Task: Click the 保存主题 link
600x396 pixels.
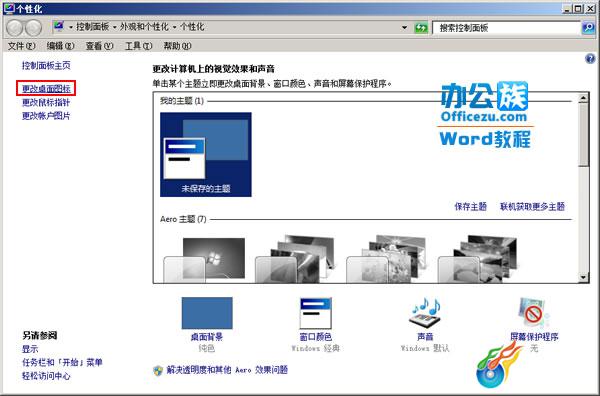Action: [x=470, y=207]
